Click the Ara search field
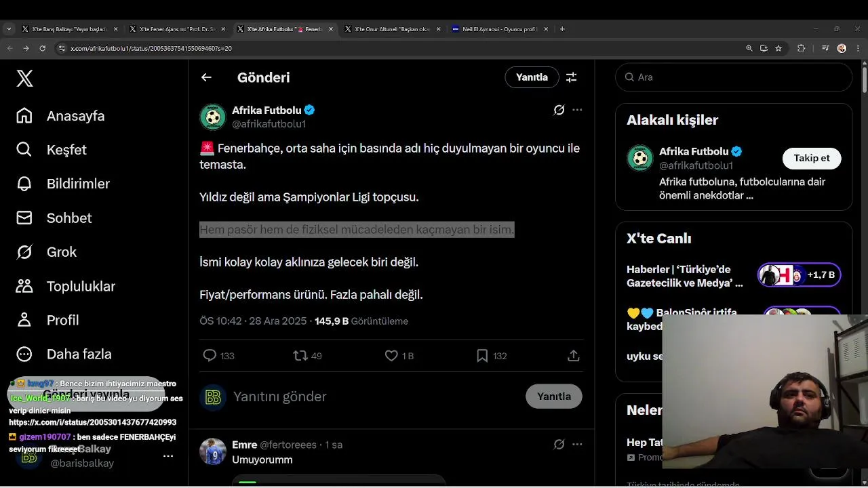The width and height of the screenshot is (868, 488). tap(739, 77)
